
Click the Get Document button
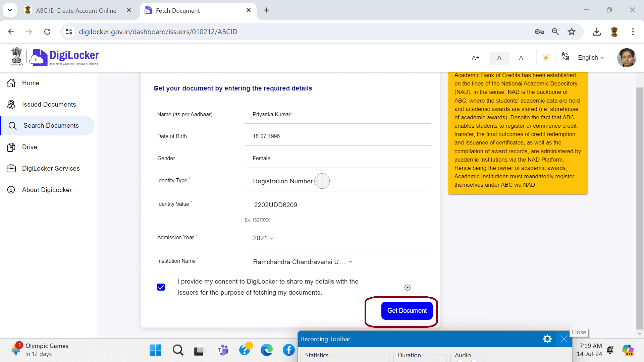click(x=407, y=311)
